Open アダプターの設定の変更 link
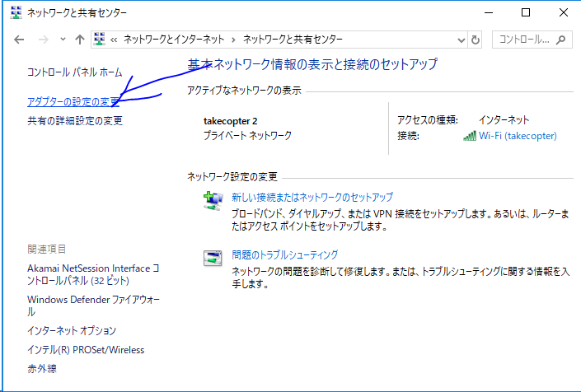Image resolution: width=581 pixels, height=392 pixels. coord(73,102)
